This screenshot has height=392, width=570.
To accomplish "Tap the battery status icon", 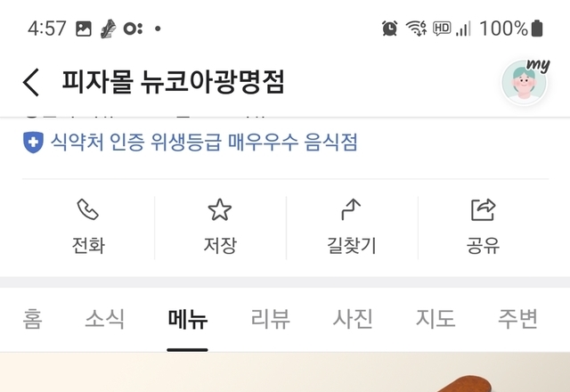I will (537, 29).
